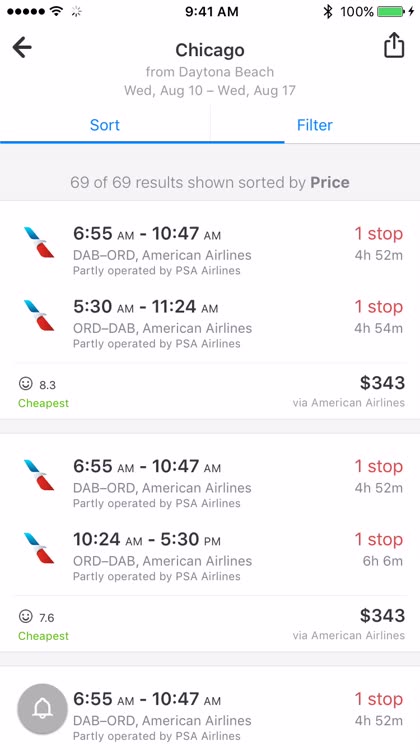Tap the Chicago destination title
Viewport: 420px width, 750px height.
210,50
